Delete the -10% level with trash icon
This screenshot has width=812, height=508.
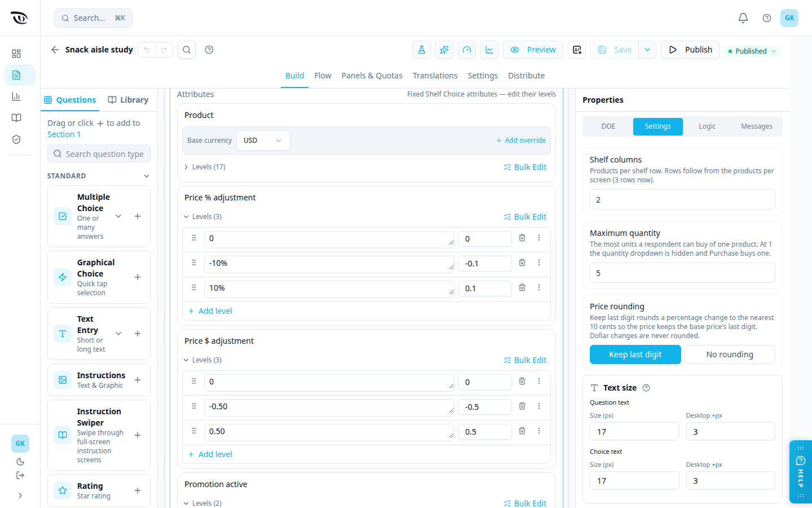[522, 263]
